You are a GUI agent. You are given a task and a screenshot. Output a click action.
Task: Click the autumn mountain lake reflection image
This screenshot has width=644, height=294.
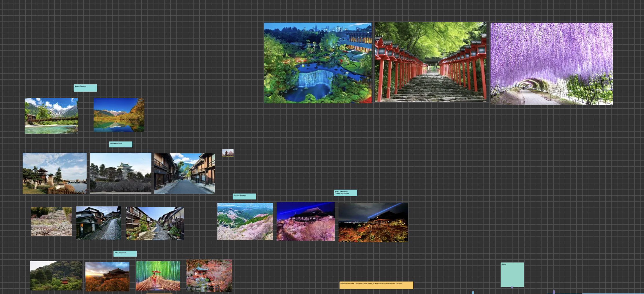click(119, 115)
